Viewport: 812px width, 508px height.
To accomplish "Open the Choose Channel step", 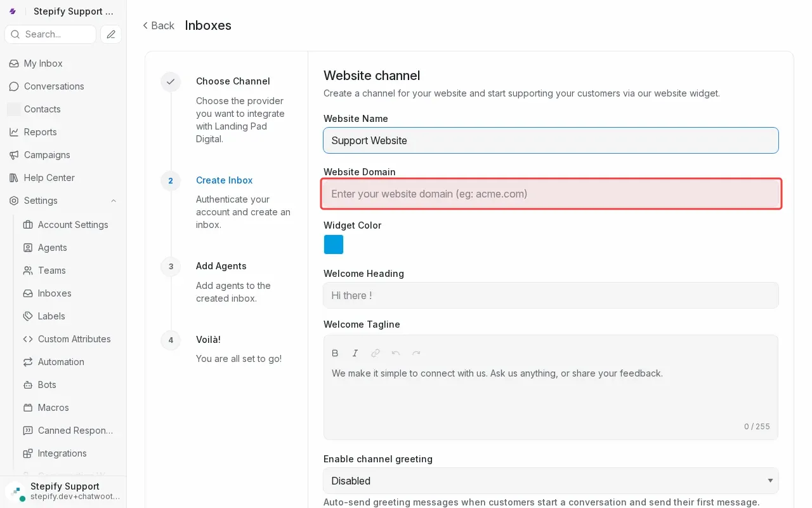I will [x=233, y=81].
